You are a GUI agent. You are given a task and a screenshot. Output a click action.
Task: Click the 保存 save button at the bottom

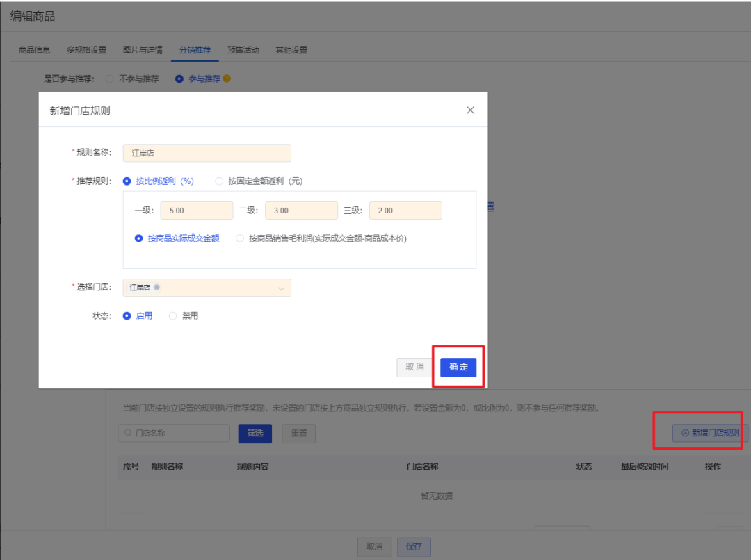pyautogui.click(x=414, y=547)
